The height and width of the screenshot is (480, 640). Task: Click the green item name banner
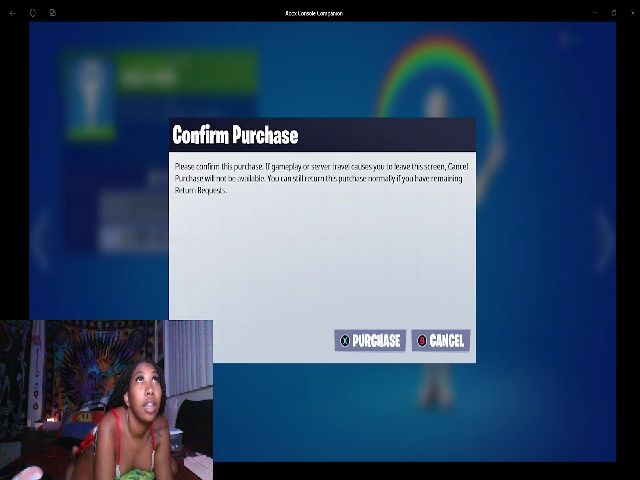[186, 75]
